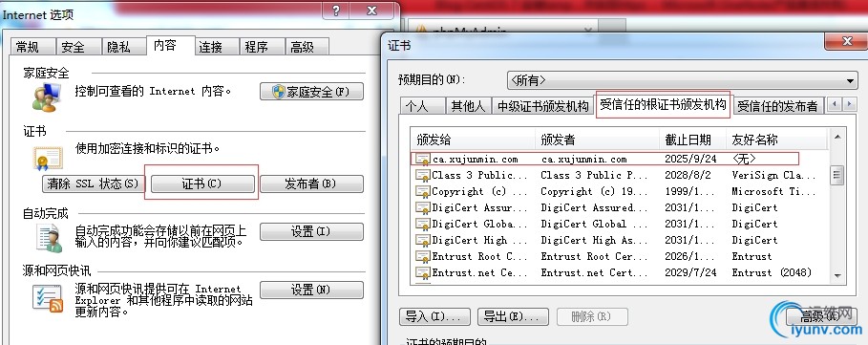Sort by 颁发者 column header
Viewport: 868px width, 345px height.
click(x=598, y=140)
